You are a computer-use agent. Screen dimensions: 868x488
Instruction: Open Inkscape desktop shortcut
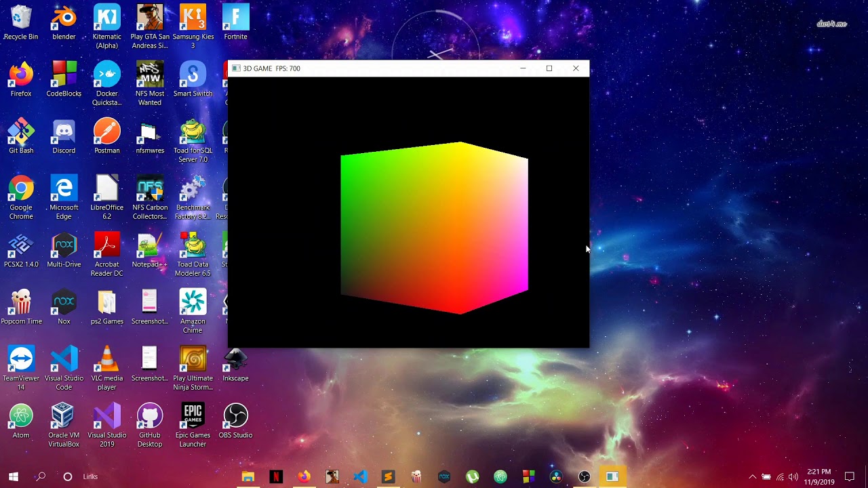235,364
